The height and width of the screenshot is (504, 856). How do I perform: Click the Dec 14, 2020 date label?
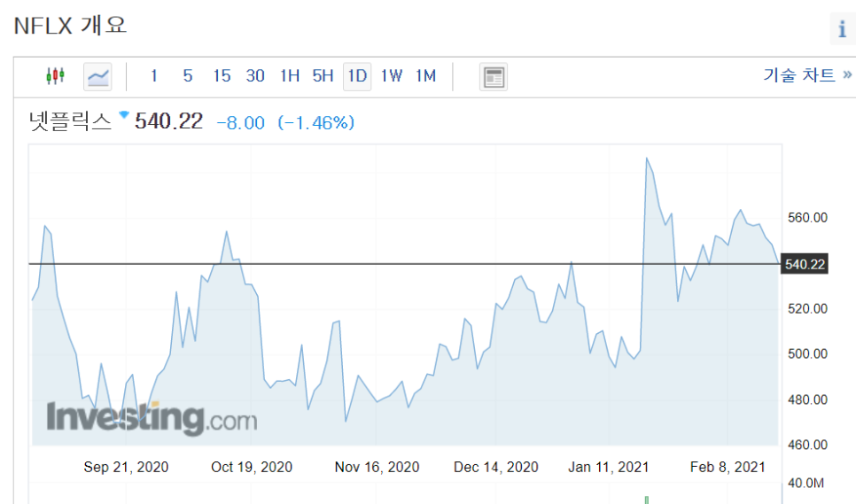tap(495, 467)
